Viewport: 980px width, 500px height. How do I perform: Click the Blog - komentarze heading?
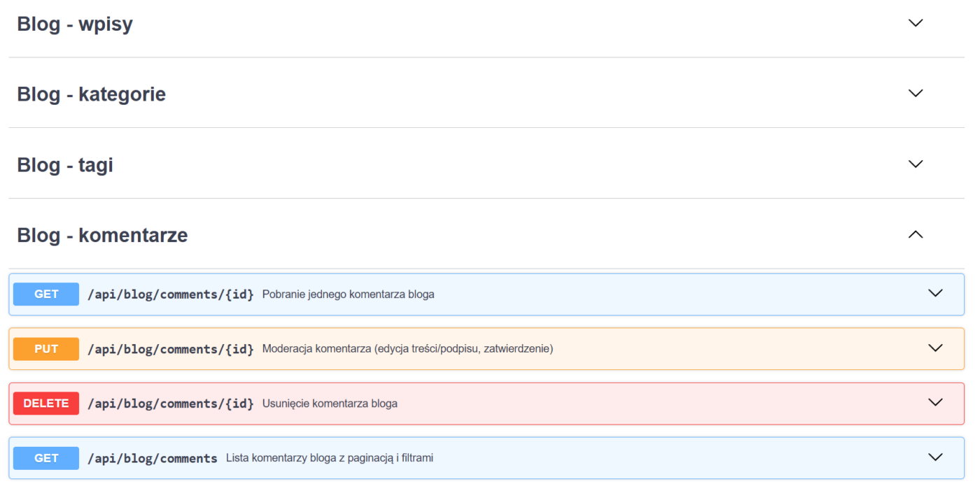[x=102, y=235]
